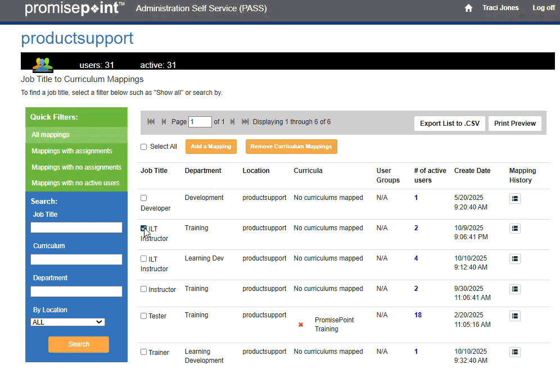Open the By Location dropdown

(67, 322)
